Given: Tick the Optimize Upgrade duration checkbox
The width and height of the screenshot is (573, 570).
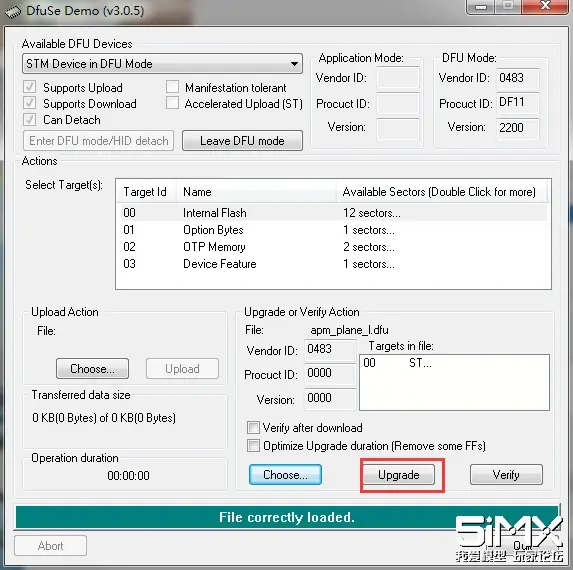Looking at the screenshot, I should coord(253,446).
